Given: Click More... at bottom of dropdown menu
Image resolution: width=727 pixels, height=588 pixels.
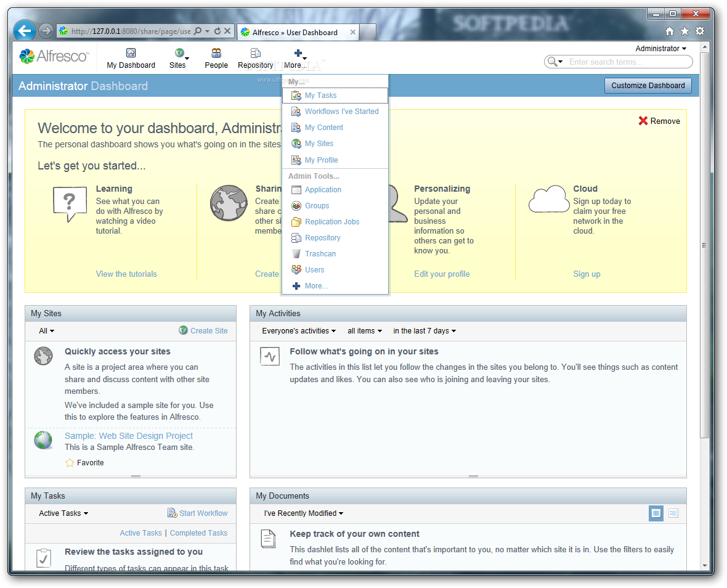Looking at the screenshot, I should pos(335,286).
